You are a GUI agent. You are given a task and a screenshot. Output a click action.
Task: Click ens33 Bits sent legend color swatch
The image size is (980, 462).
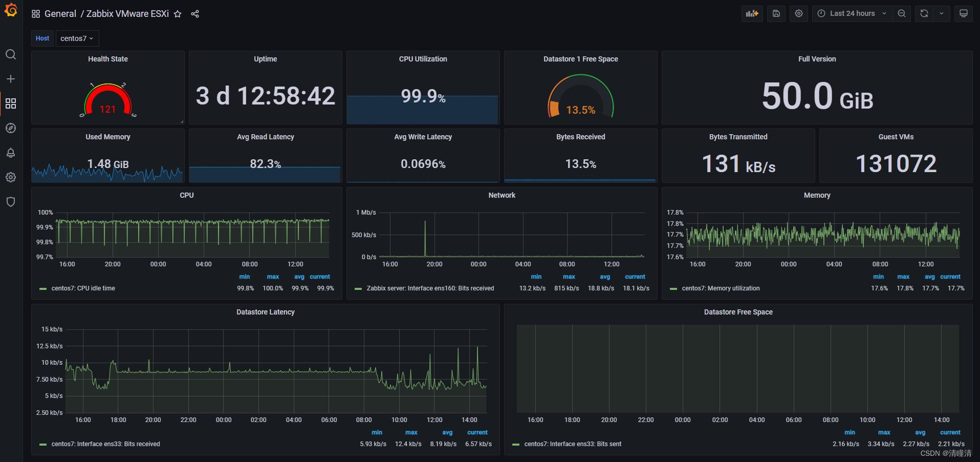coord(516,445)
